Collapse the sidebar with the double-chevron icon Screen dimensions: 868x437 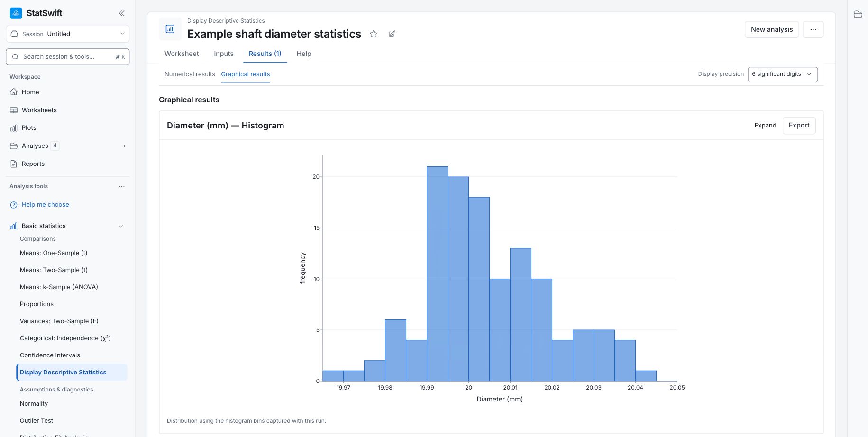click(x=122, y=13)
